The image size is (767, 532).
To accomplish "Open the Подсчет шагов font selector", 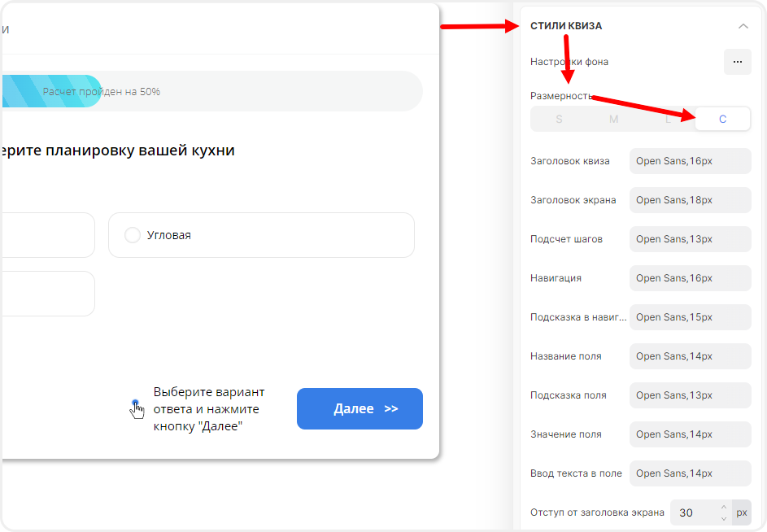I will tap(690, 239).
